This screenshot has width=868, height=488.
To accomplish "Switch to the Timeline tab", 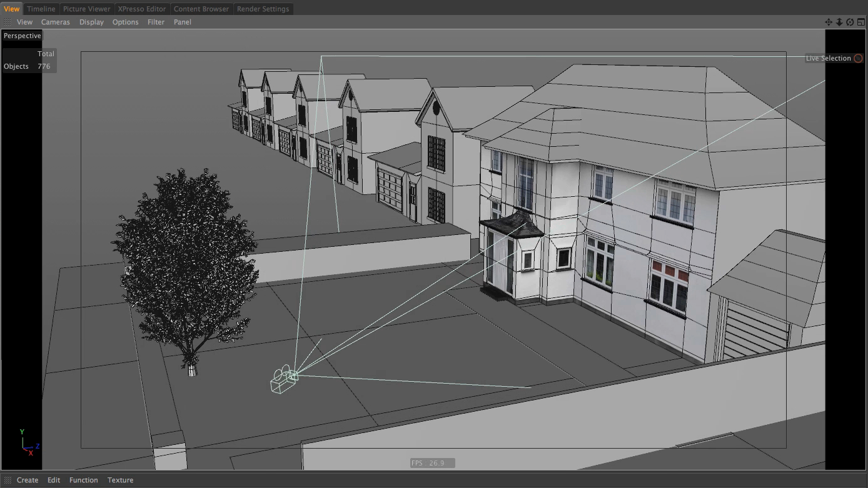I will coord(41,9).
